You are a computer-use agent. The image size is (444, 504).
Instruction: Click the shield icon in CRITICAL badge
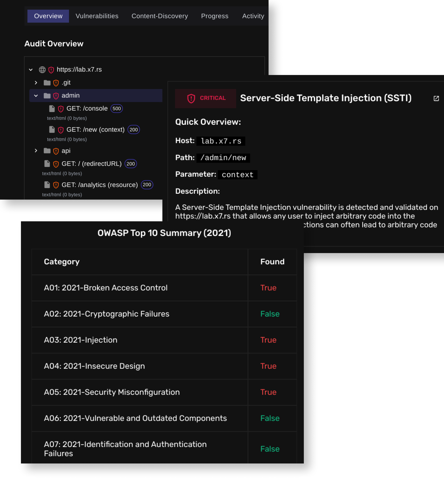[x=191, y=98]
